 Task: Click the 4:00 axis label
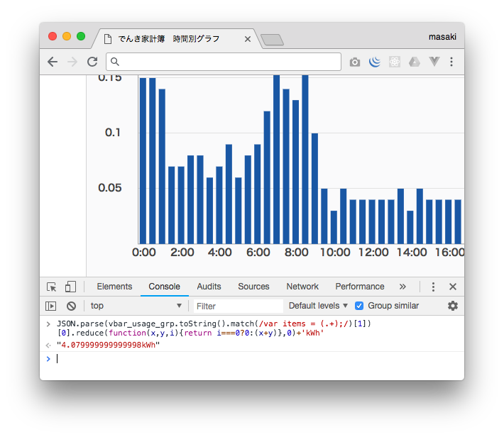tap(219, 253)
